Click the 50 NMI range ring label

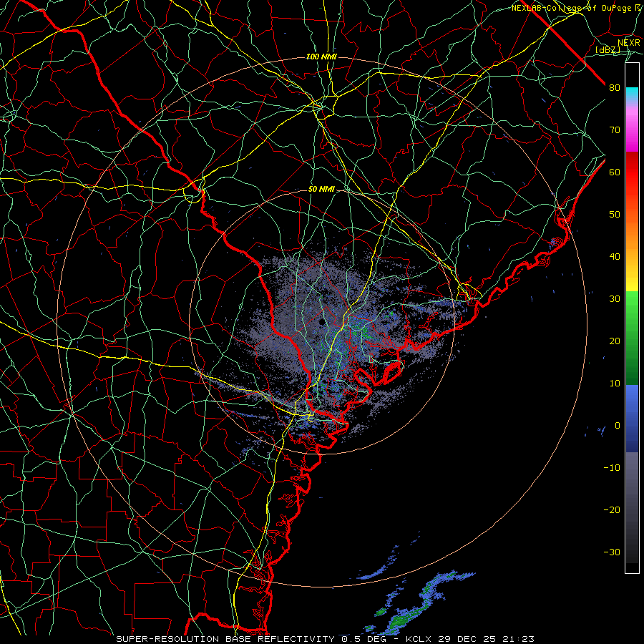coord(321,190)
